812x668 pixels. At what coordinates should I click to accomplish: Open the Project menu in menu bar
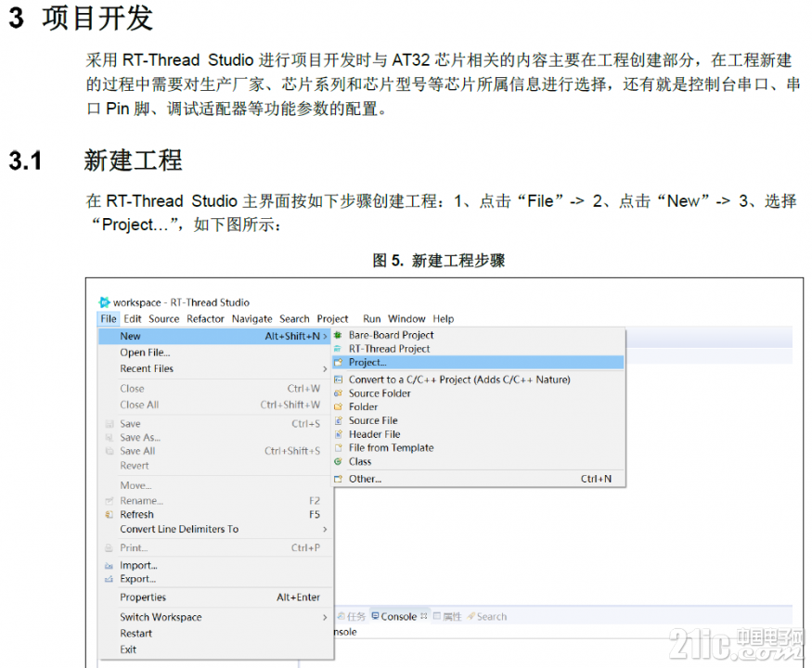point(332,319)
